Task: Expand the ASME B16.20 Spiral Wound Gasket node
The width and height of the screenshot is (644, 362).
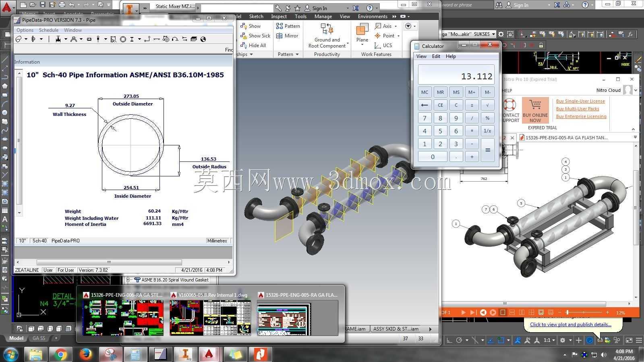Action: [x=128, y=279]
